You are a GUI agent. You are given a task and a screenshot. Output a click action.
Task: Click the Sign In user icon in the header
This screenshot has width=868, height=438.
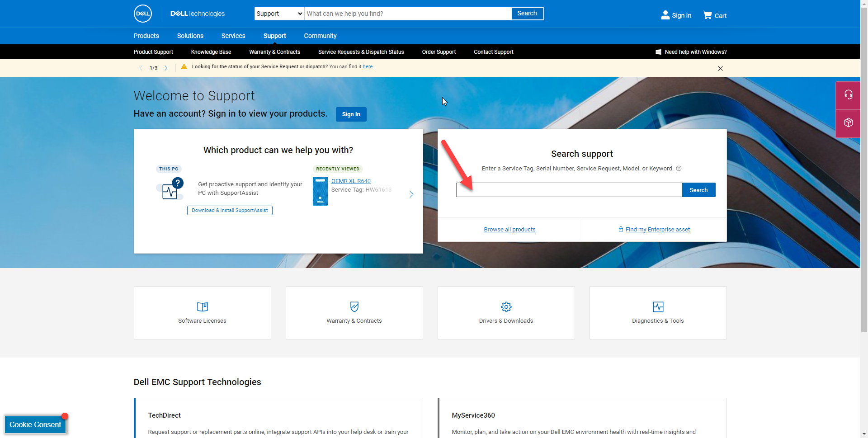tap(665, 15)
